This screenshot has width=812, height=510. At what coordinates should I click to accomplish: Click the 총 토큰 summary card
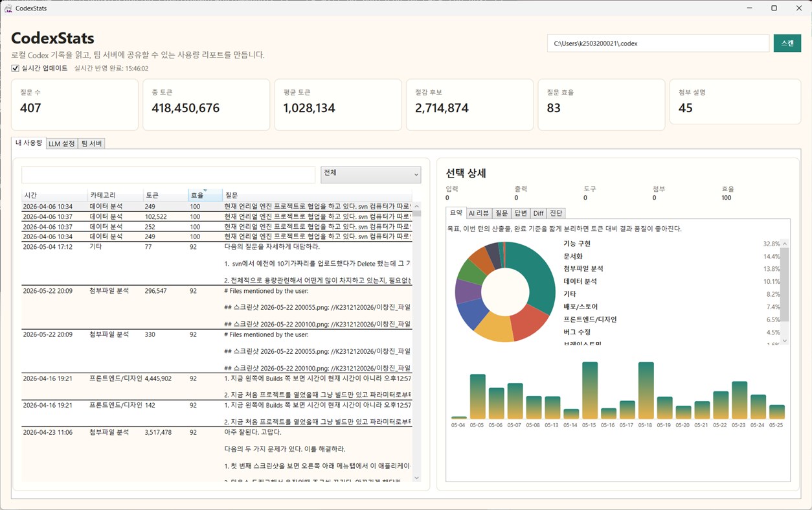coord(206,105)
